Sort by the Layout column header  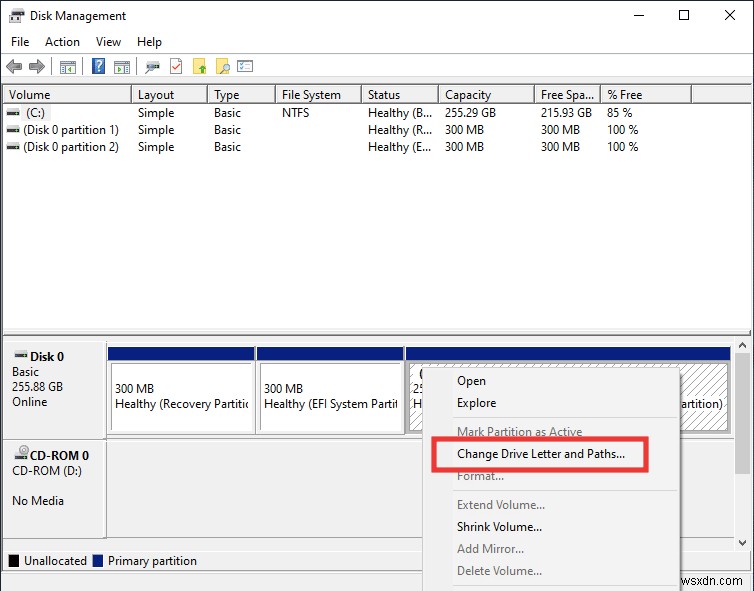(x=169, y=95)
